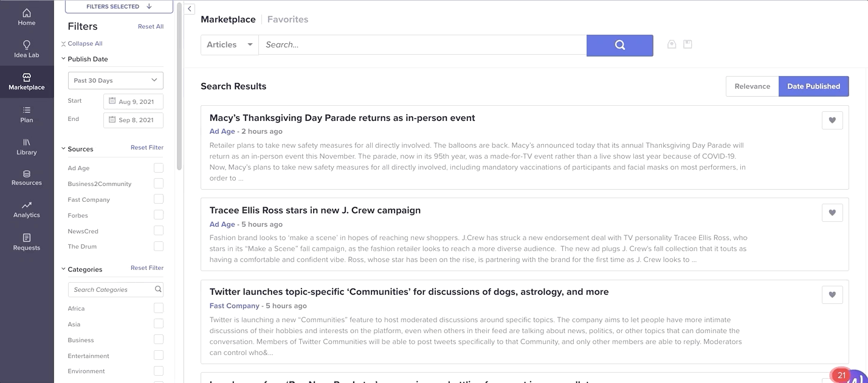This screenshot has height=383, width=868.
Task: Tick the Business2Community source checkbox
Action: [x=159, y=184]
